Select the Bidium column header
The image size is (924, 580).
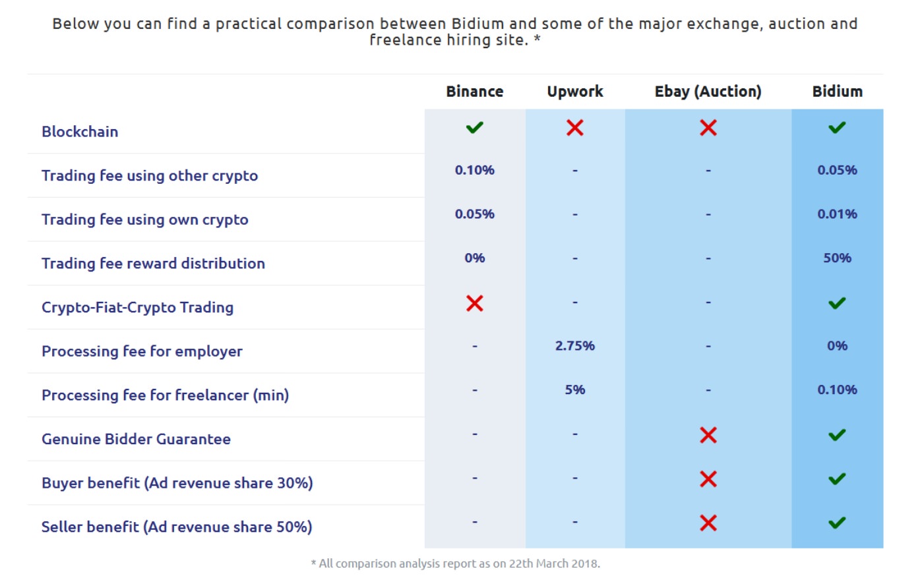tap(837, 92)
